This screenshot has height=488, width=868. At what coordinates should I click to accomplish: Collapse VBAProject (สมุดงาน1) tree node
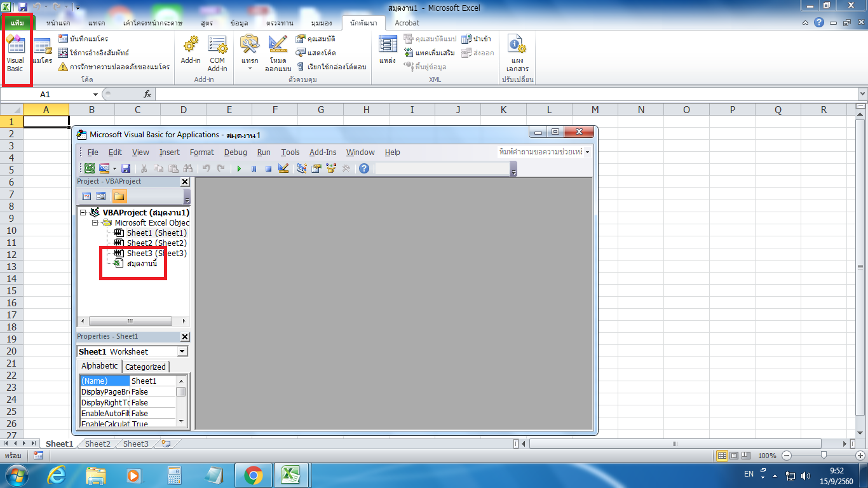[83, 212]
